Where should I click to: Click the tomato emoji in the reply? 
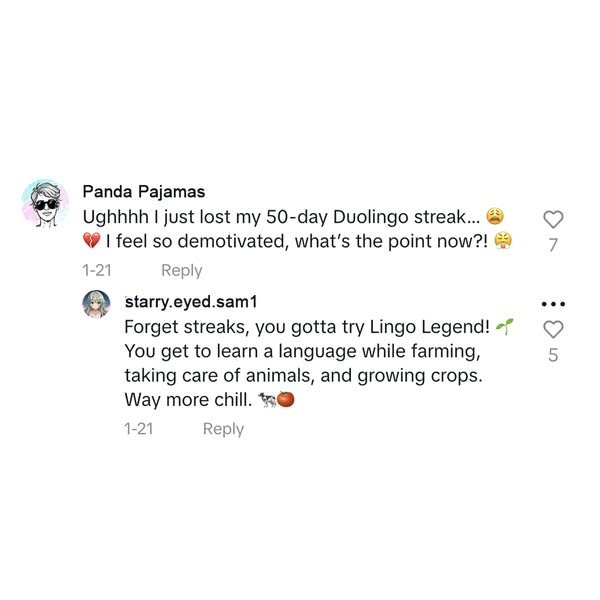(285, 400)
